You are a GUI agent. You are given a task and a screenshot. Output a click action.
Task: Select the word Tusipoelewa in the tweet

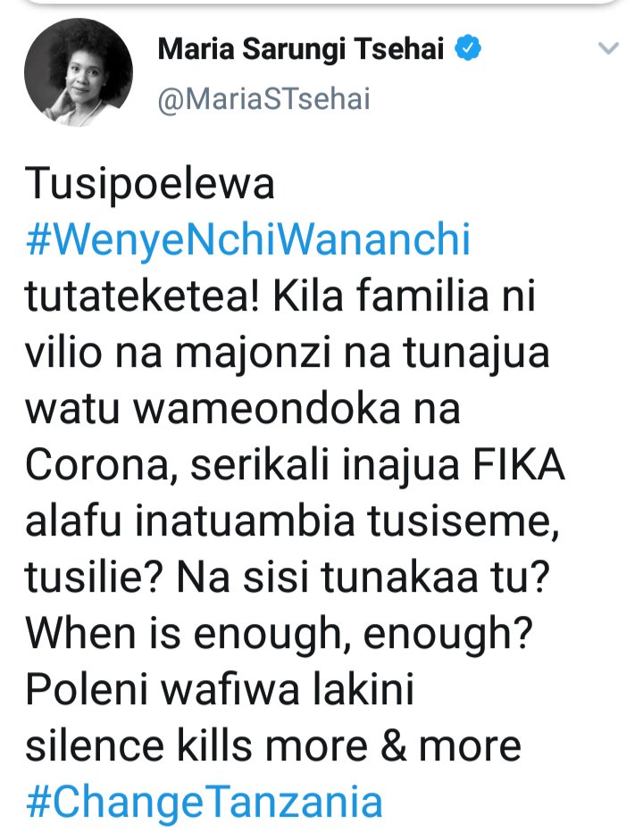pos(150,184)
